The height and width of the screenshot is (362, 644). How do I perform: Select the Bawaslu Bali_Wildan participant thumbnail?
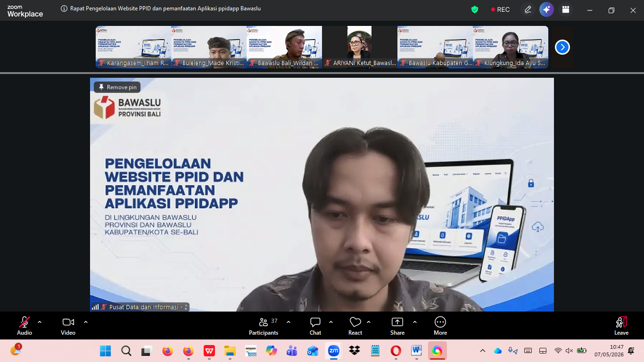coord(284,47)
